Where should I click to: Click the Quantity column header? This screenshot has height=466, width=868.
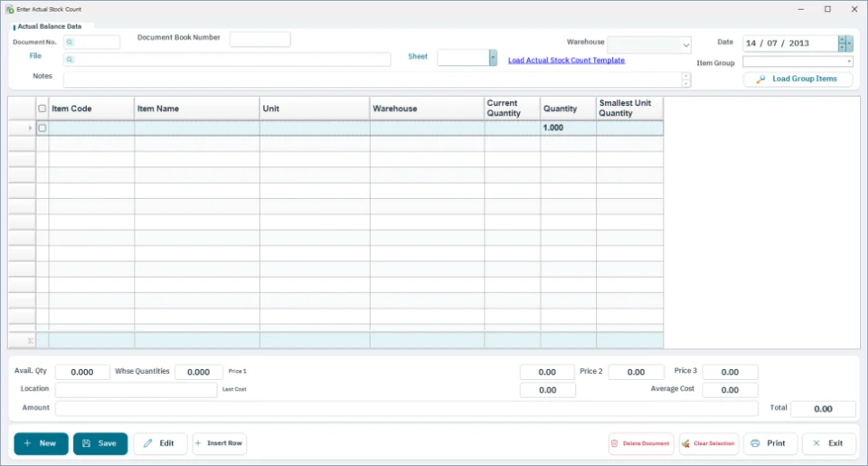tap(569, 109)
